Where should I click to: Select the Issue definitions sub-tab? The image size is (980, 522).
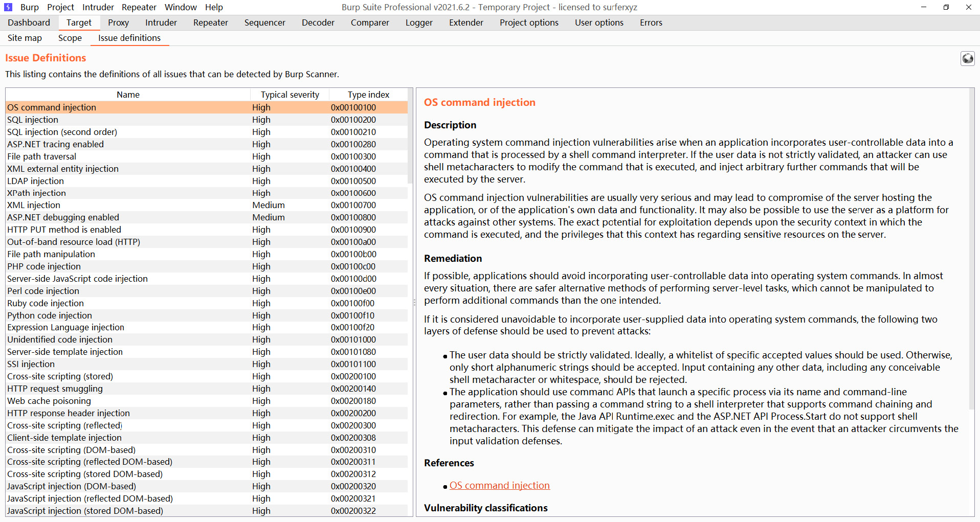coord(129,38)
